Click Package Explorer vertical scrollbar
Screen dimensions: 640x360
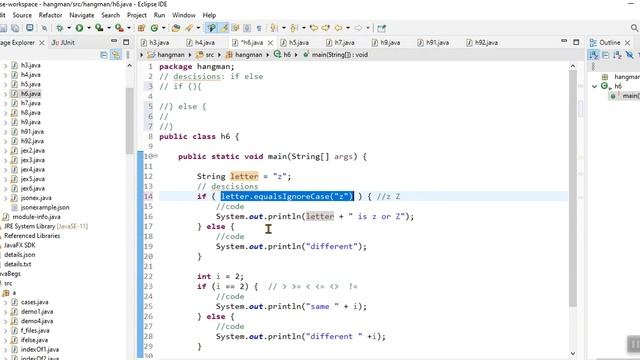[130, 120]
